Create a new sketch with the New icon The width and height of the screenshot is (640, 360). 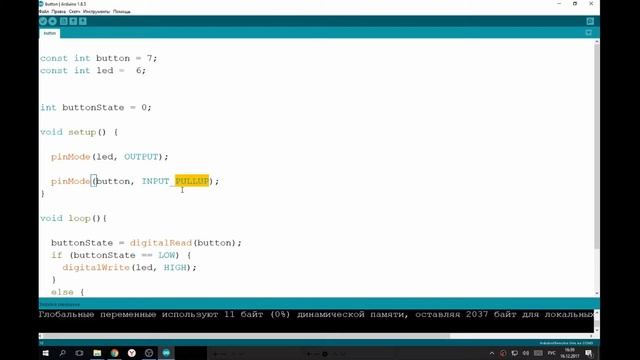[64, 21]
